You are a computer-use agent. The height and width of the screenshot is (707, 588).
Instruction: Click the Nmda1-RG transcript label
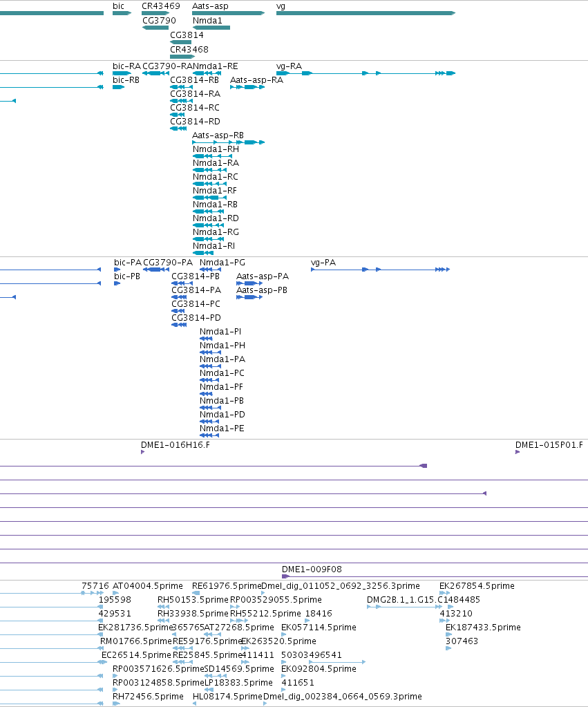(x=216, y=232)
